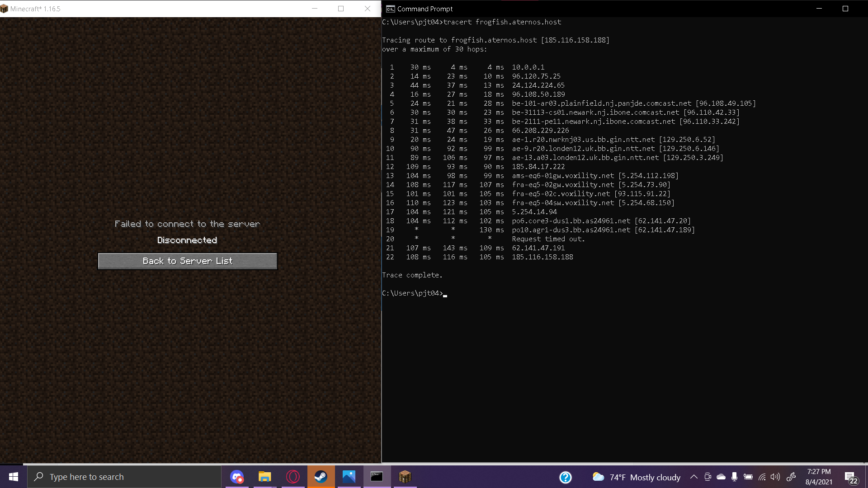
Task: Click the 'Failed to connect to the server' message
Action: (x=187, y=224)
